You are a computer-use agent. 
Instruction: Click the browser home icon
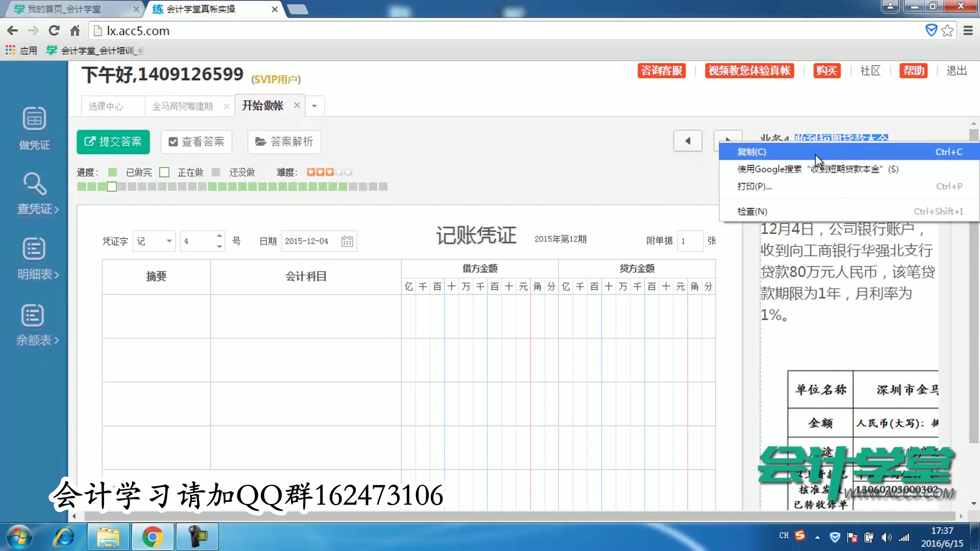(x=74, y=30)
